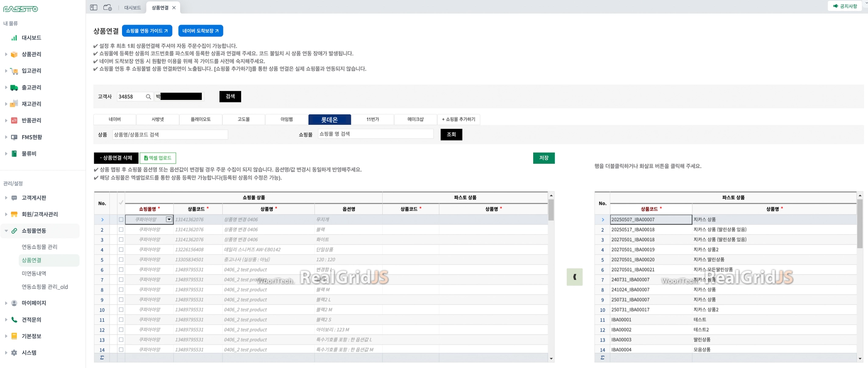
Task: Click row indicator arrow of 파스토 상품 grid
Action: (x=602, y=219)
